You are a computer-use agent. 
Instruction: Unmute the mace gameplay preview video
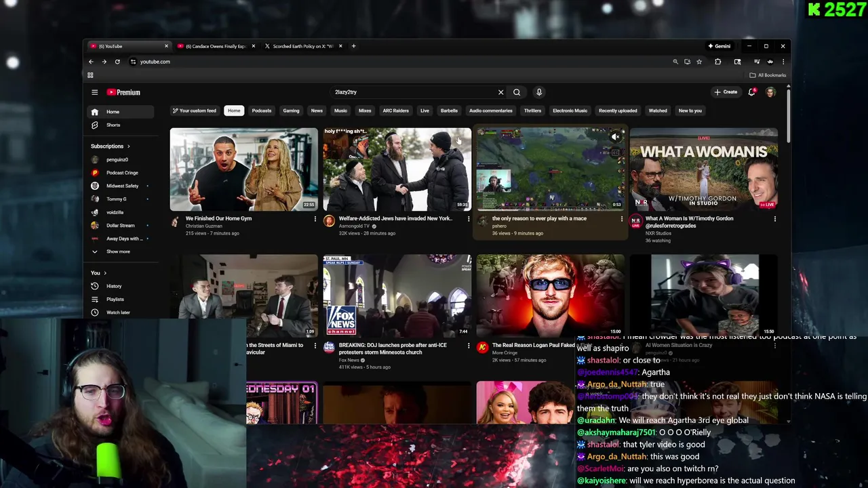point(615,137)
